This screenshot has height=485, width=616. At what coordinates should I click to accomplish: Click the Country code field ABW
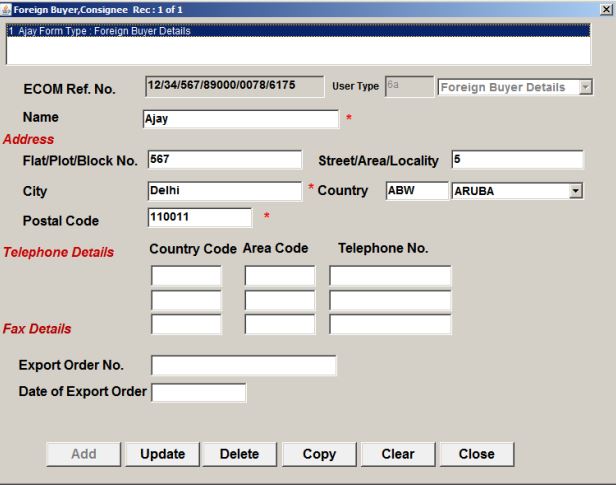417,191
